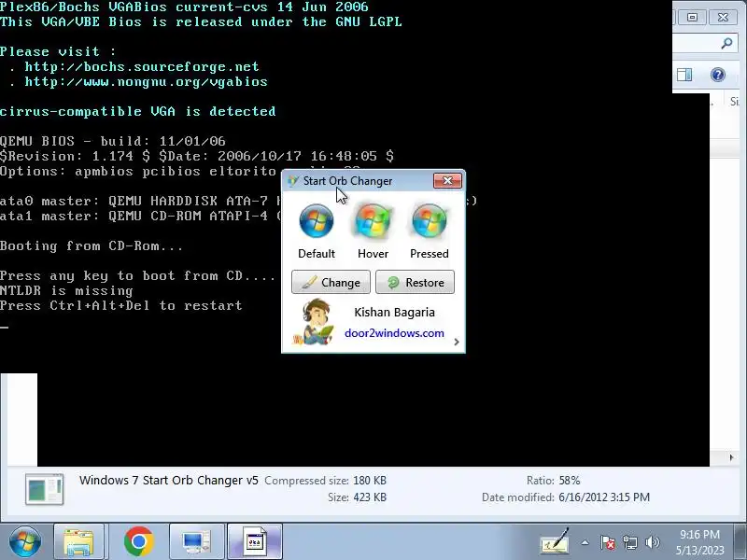Click the Explorer search magnifier icon
This screenshot has width=747, height=560.
click(x=726, y=44)
